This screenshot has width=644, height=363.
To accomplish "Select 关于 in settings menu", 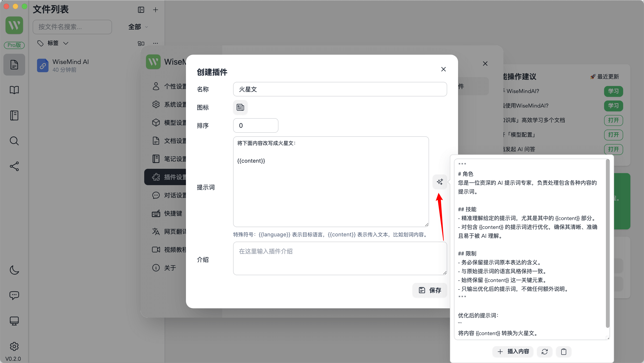I will 166,268.
